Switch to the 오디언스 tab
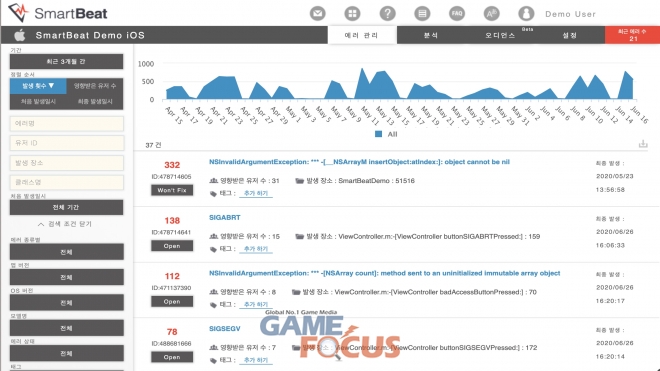660x371 pixels. pyautogui.click(x=500, y=35)
